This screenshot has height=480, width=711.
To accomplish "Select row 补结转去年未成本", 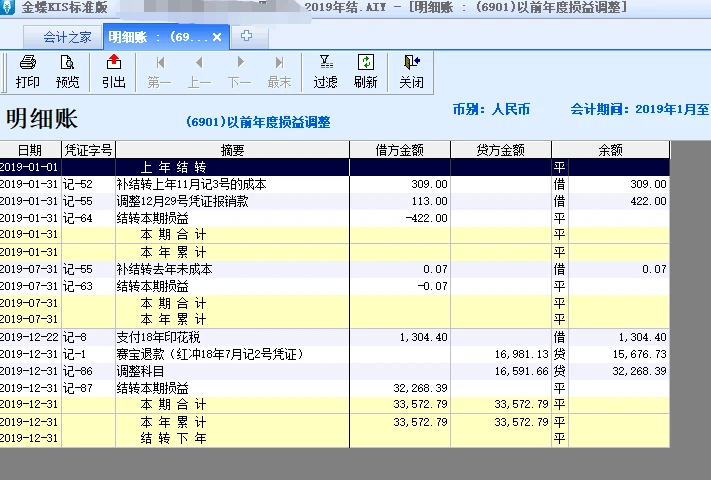I will pyautogui.click(x=335, y=269).
